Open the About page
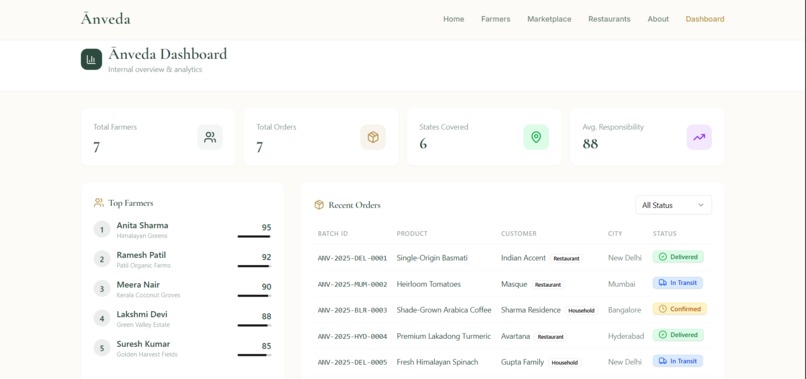This screenshot has width=806, height=379. [x=658, y=19]
